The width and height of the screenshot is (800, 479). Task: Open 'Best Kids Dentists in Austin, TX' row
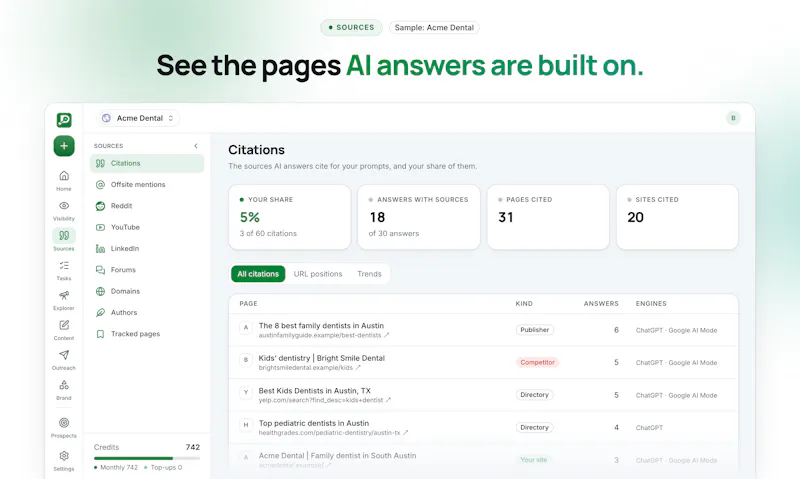coord(483,395)
